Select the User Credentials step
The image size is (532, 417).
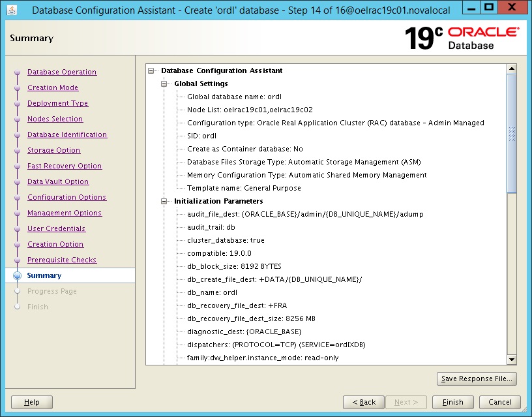tap(56, 228)
